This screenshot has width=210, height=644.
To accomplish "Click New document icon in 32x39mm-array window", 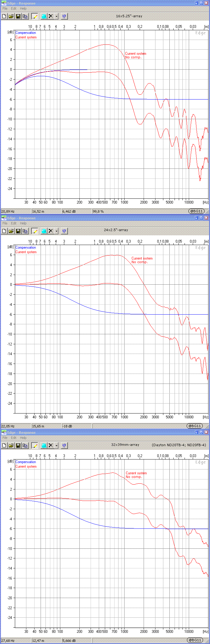I will (4, 446).
